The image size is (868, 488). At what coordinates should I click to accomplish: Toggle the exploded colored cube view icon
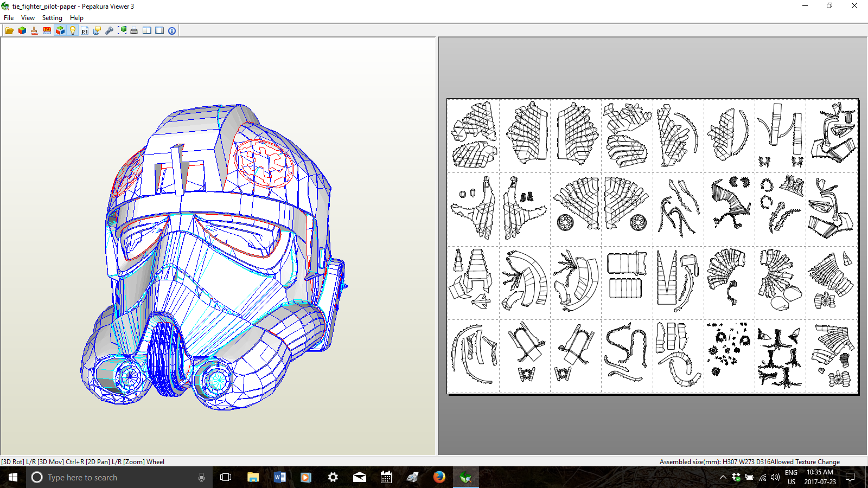click(60, 31)
